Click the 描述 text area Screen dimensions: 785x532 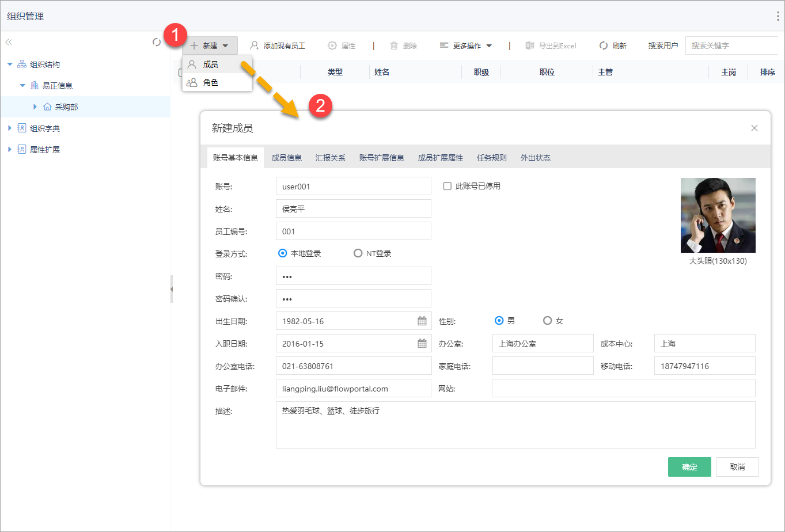point(515,425)
